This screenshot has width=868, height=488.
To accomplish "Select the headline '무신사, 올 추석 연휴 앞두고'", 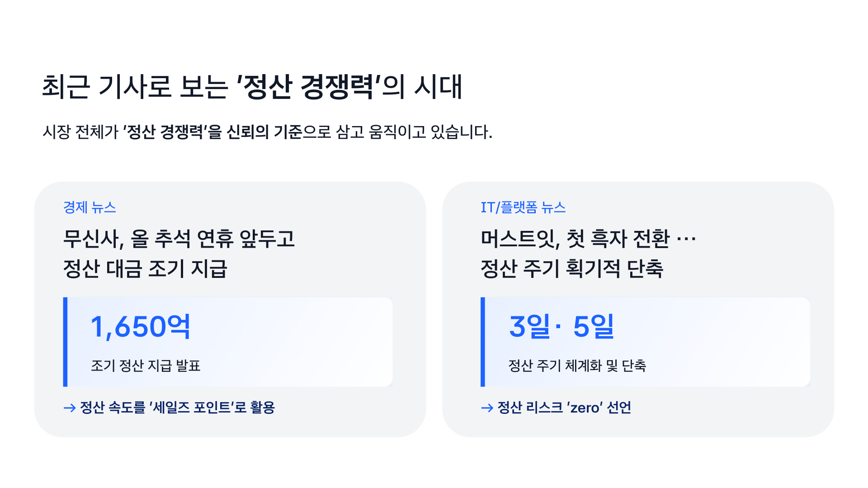I will [x=179, y=239].
